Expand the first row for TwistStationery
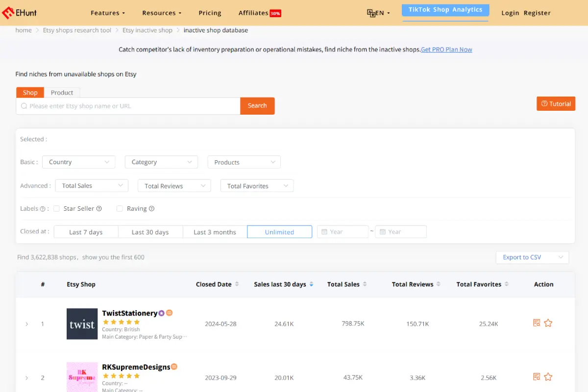Image resolution: width=588 pixels, height=392 pixels. 27,324
